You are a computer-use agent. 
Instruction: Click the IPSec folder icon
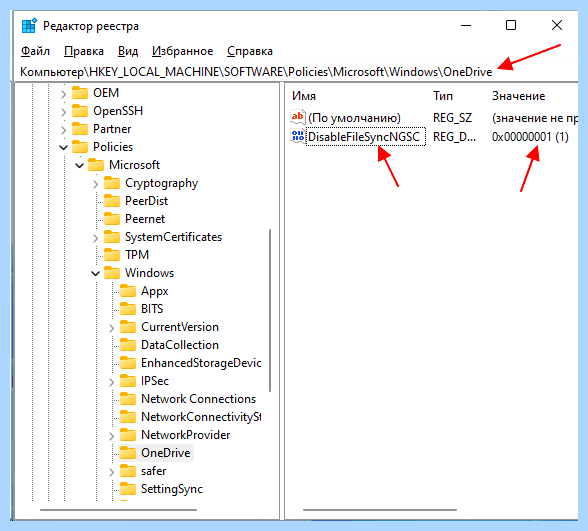pos(128,381)
